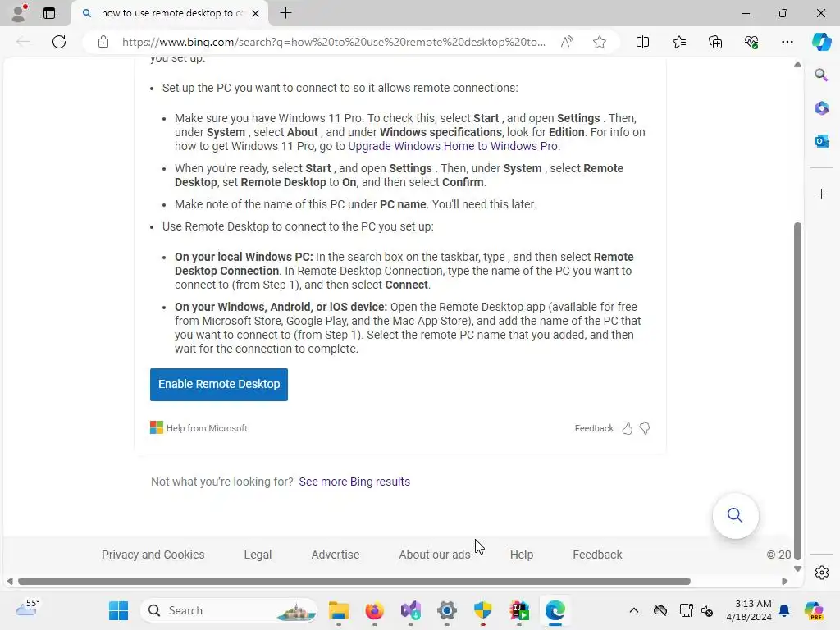Click the scroll left arrow
This screenshot has height=630, width=840.
click(10, 582)
